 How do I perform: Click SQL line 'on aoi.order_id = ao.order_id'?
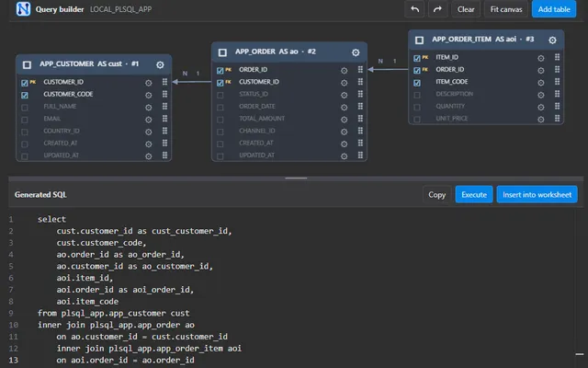click(125, 360)
